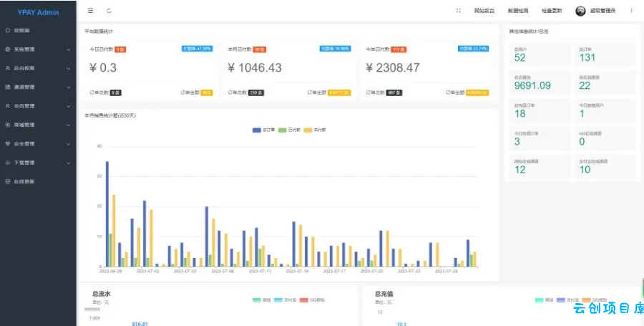
Task: Click the 支付宝 online channels value 10
Action: (x=585, y=169)
